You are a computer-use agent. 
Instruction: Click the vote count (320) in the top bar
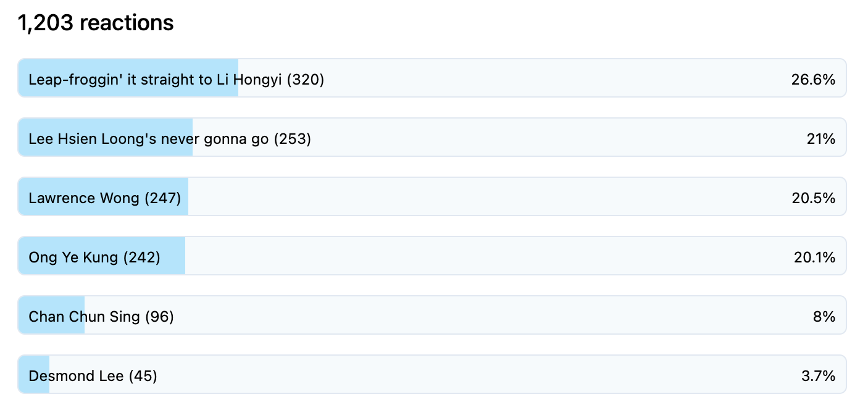click(306, 79)
